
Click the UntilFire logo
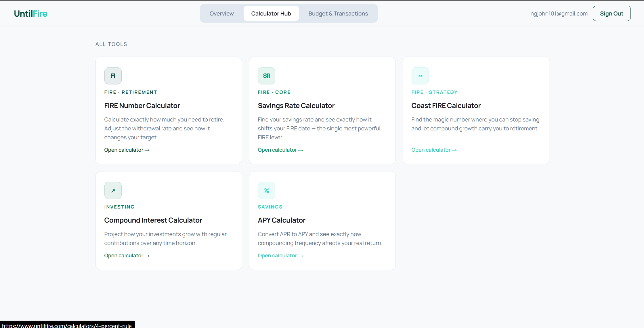31,13
